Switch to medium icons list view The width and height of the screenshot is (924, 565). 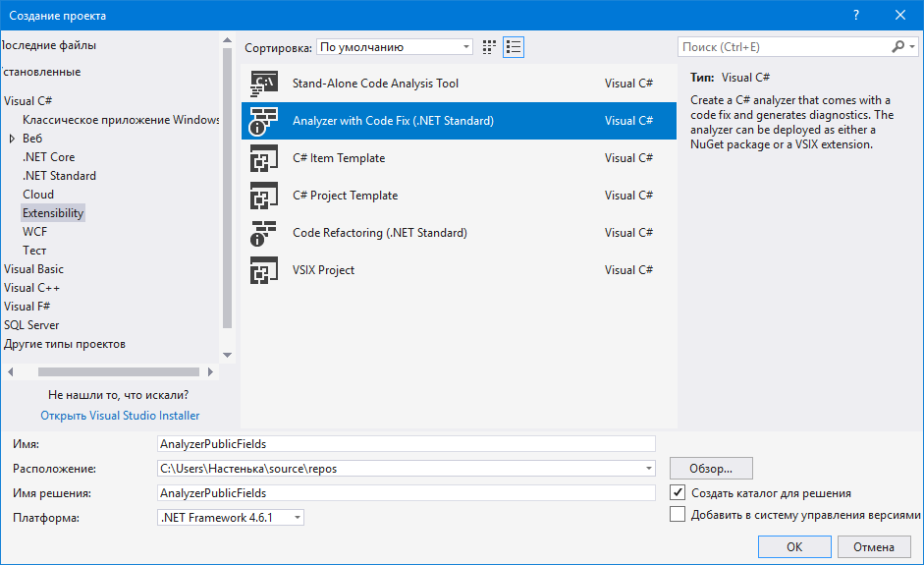click(514, 47)
